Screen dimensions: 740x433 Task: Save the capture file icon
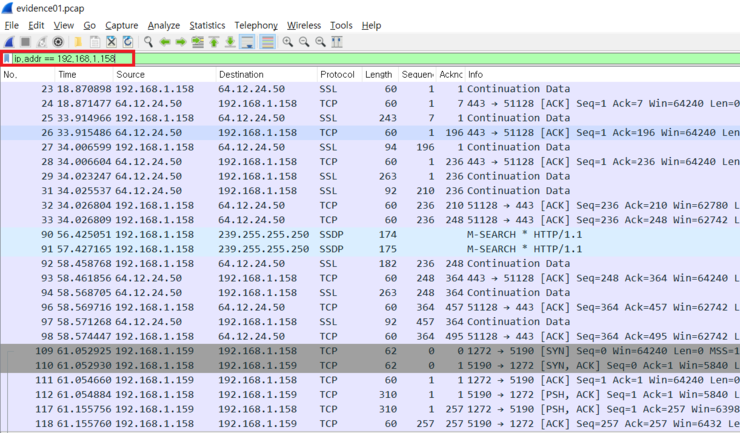coord(95,42)
